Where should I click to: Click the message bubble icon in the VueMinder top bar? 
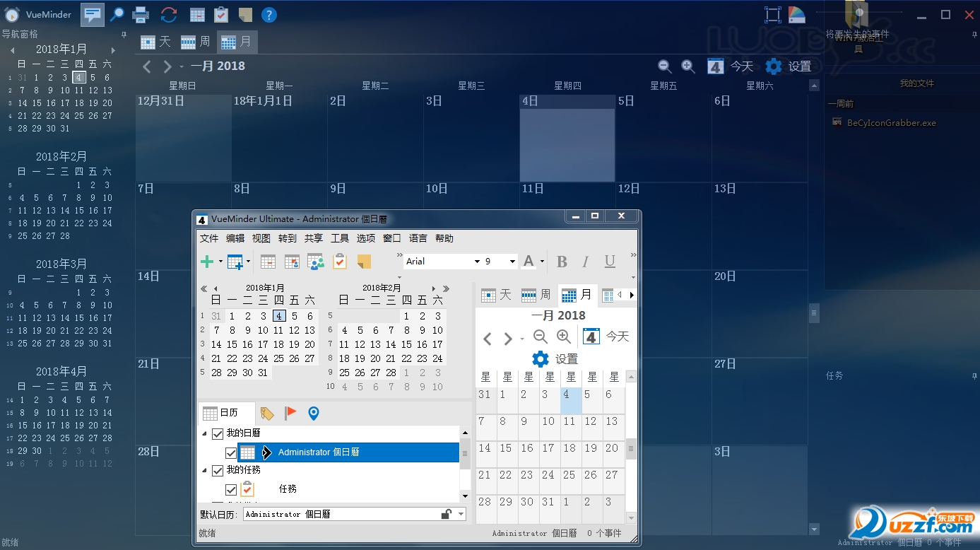point(92,13)
